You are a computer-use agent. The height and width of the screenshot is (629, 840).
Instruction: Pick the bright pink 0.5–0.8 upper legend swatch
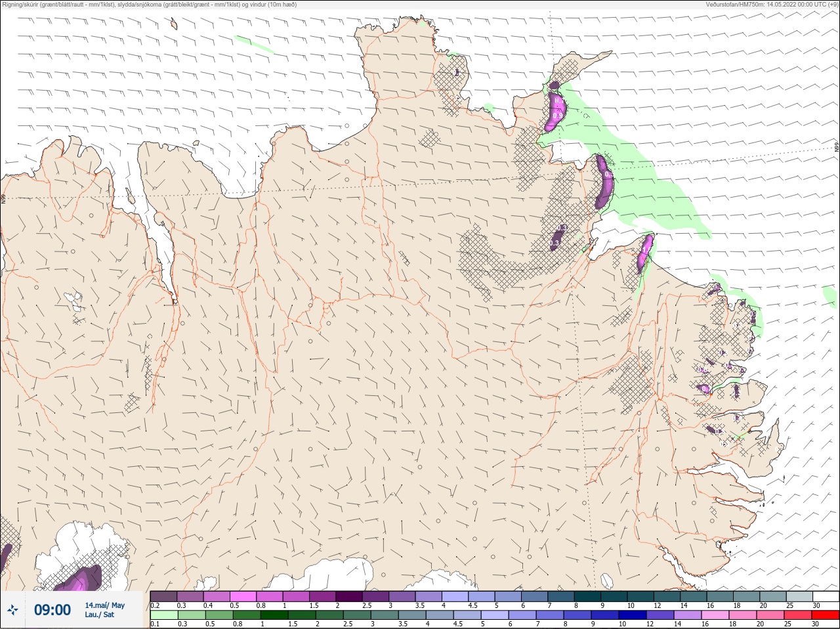coord(243,596)
